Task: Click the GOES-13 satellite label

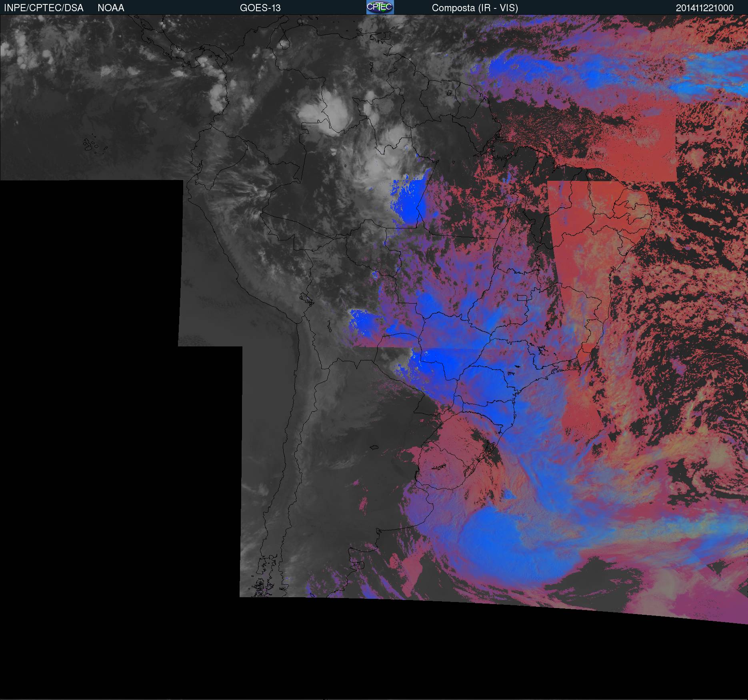Action: 260,8
